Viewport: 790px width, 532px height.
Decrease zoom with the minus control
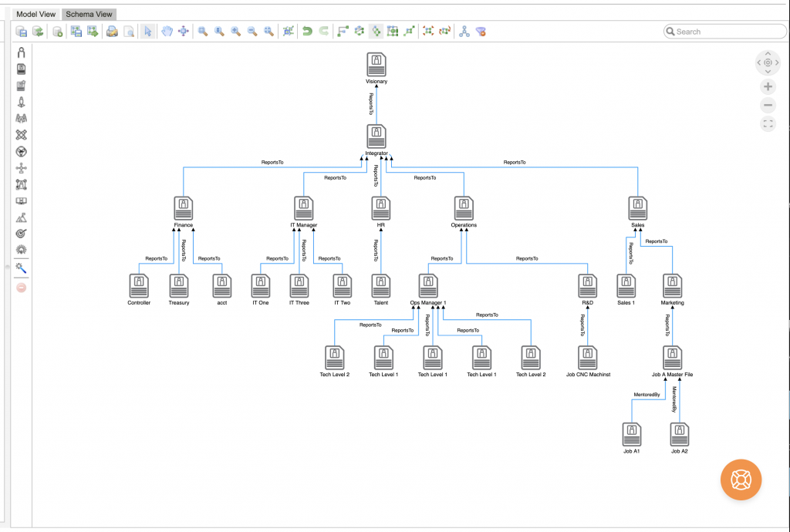click(768, 105)
